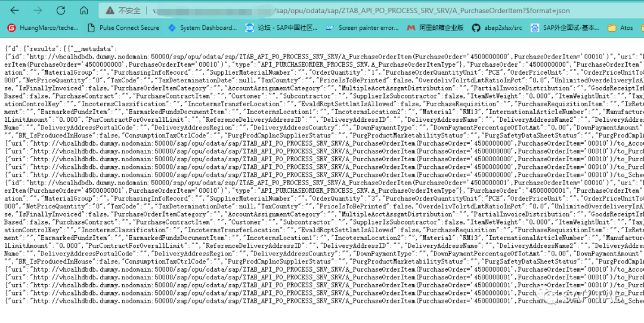Click the page icon of Pulse Connect Secure
Image resolution: width=644 pixels, height=323 pixels.
(92, 28)
